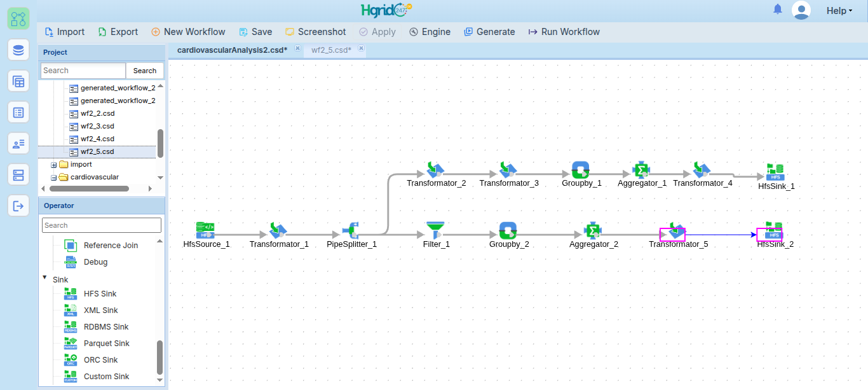Select the Aggregator_2 node
The height and width of the screenshot is (390, 868).
point(593,230)
